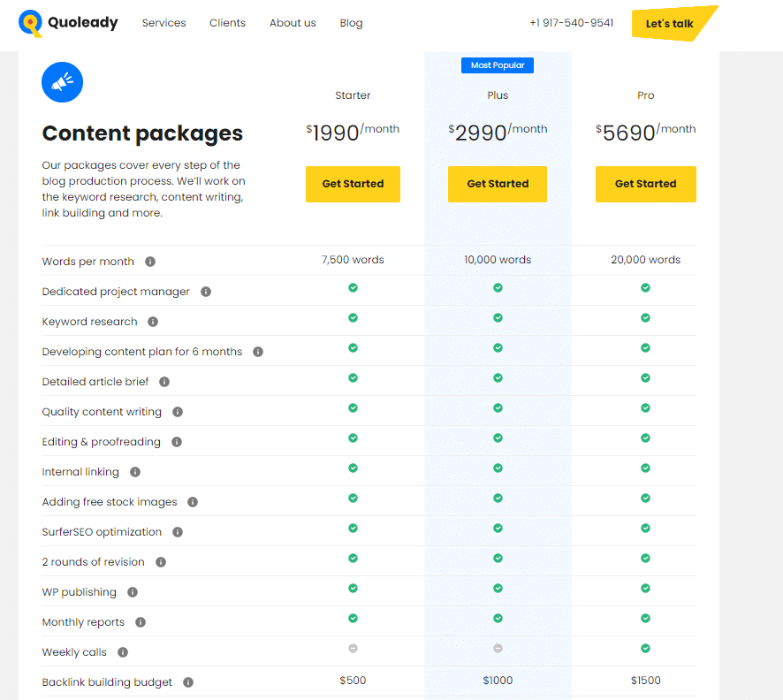Click Pro plan checkmark for Weekly calls

[645, 649]
